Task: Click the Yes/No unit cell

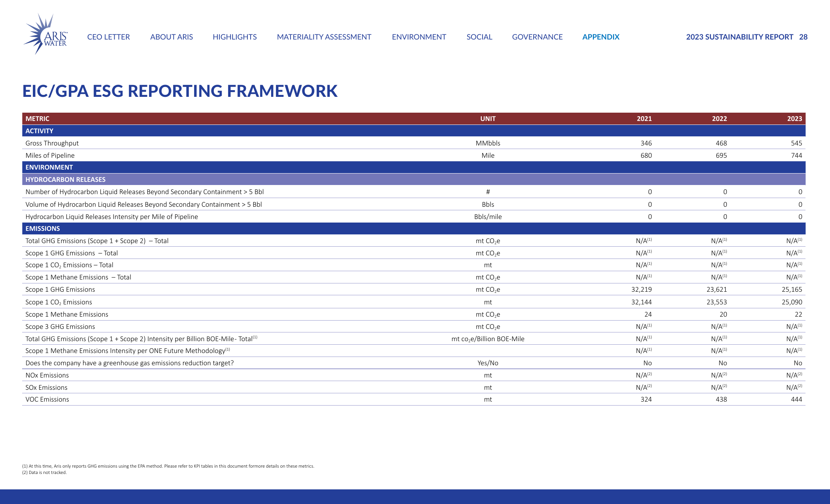Action: tap(488, 363)
